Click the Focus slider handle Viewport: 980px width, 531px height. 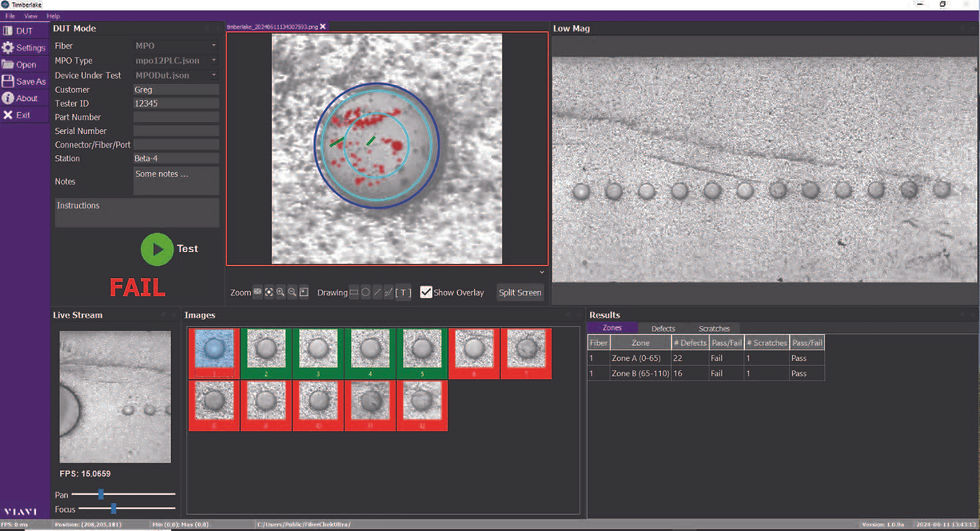coord(113,509)
